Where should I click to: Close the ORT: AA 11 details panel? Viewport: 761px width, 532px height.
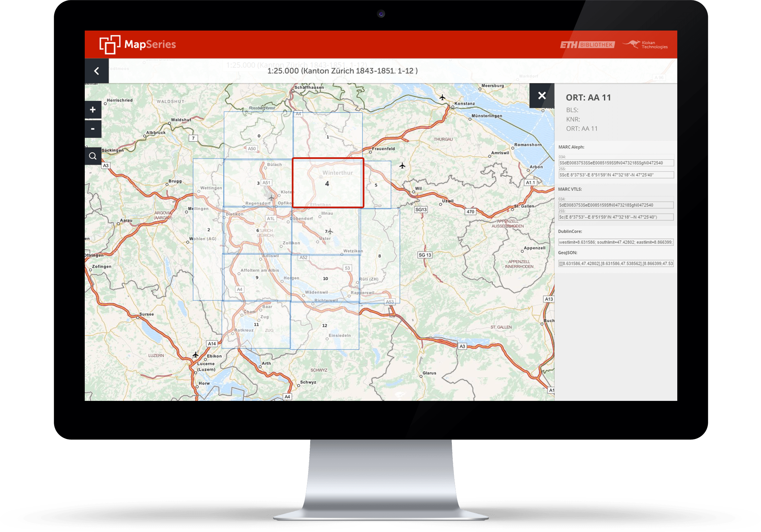point(542,96)
